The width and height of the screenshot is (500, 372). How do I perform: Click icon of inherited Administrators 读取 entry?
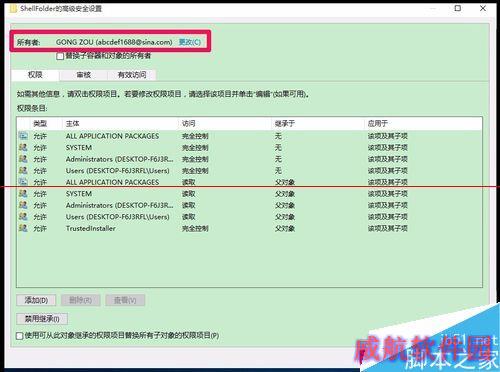23,205
